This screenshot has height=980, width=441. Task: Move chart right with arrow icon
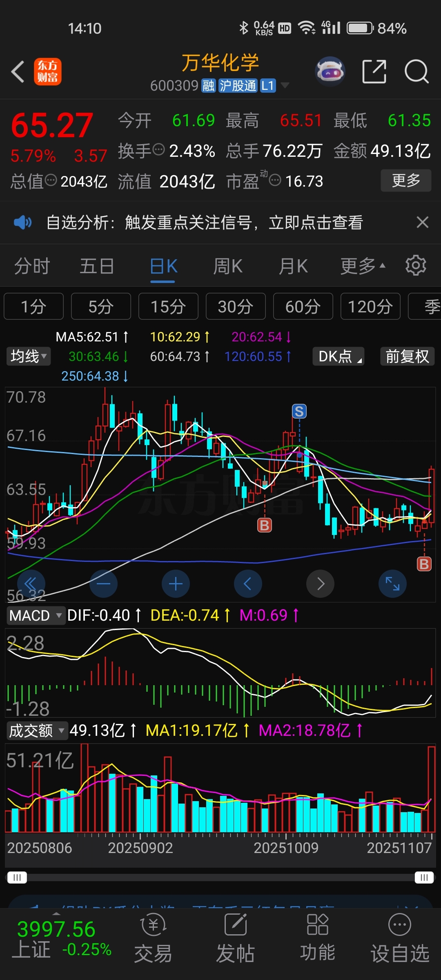tap(321, 584)
